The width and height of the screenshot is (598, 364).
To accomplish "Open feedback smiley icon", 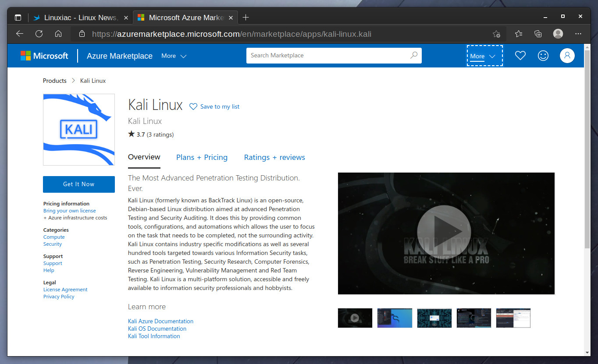I will pyautogui.click(x=543, y=56).
